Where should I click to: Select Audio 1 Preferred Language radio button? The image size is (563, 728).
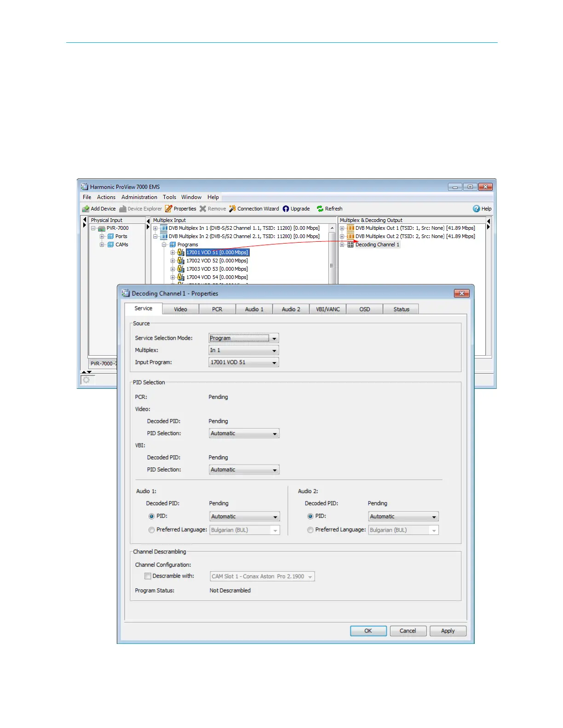click(x=151, y=530)
